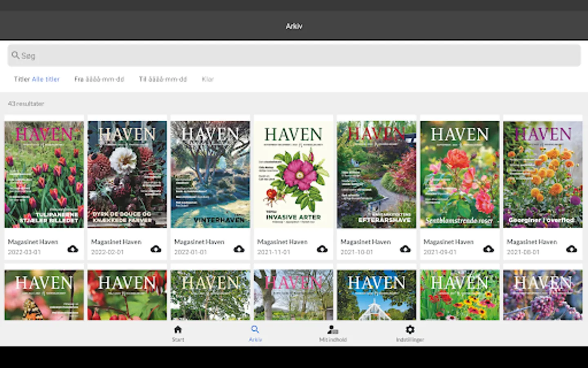Download the 2022-03-01 Magasinet Haven issue

click(x=73, y=249)
